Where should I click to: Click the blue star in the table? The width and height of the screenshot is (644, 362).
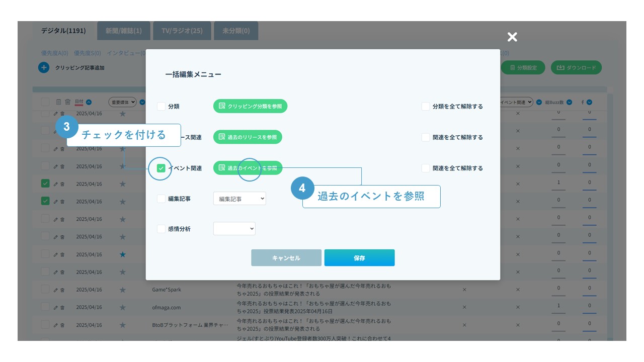(x=123, y=254)
